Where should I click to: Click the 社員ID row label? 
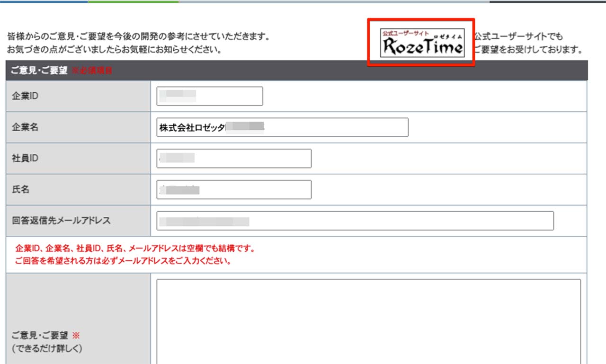(x=25, y=159)
